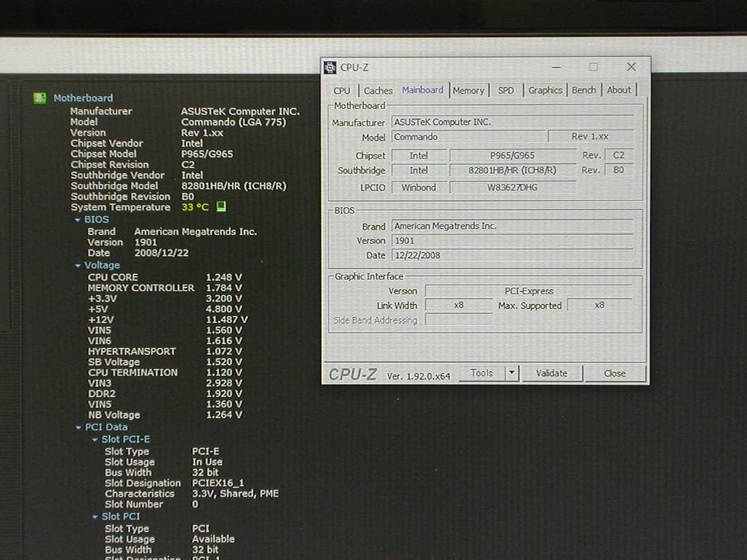Open the SPD tab
Screen dimensions: 747x560
[x=506, y=90]
